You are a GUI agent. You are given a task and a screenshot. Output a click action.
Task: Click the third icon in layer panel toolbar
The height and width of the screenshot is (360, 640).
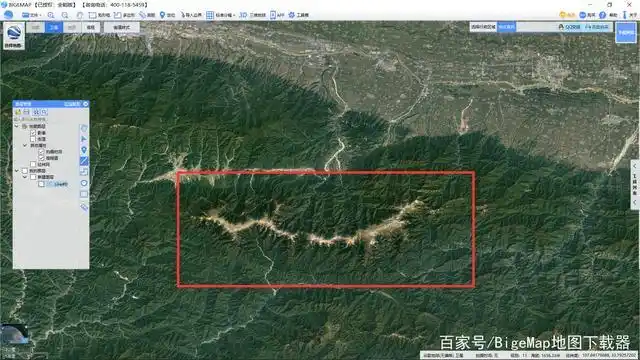tap(36, 112)
